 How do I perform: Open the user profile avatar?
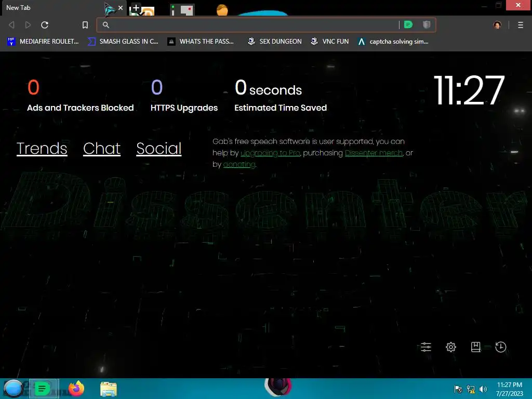497,25
